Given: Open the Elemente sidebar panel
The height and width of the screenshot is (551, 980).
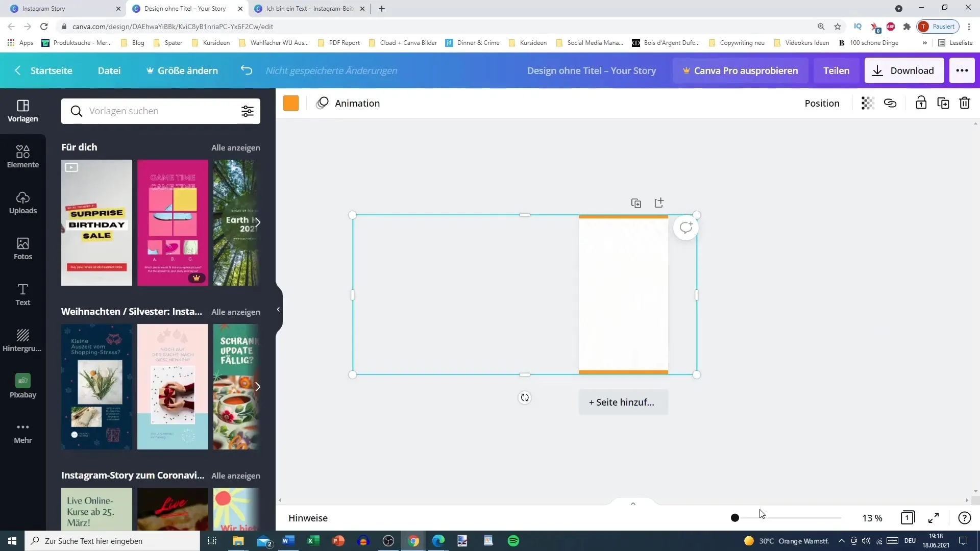Looking at the screenshot, I should pos(23,157).
